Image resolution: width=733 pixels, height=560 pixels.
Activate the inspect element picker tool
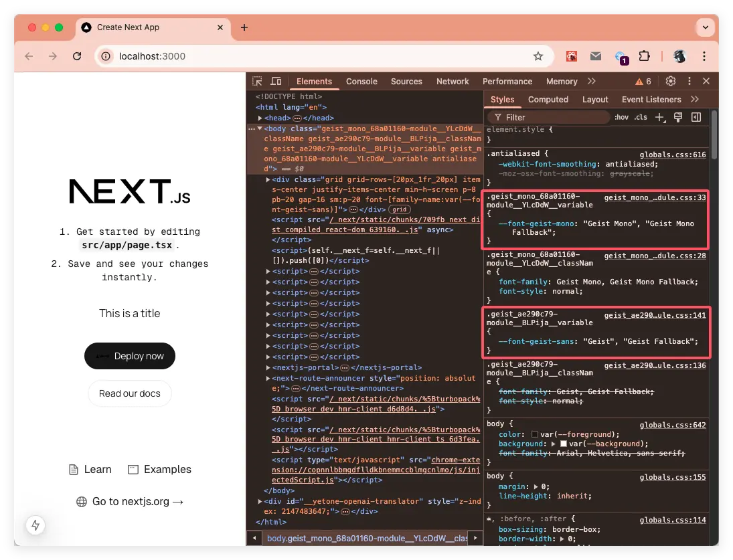(257, 81)
